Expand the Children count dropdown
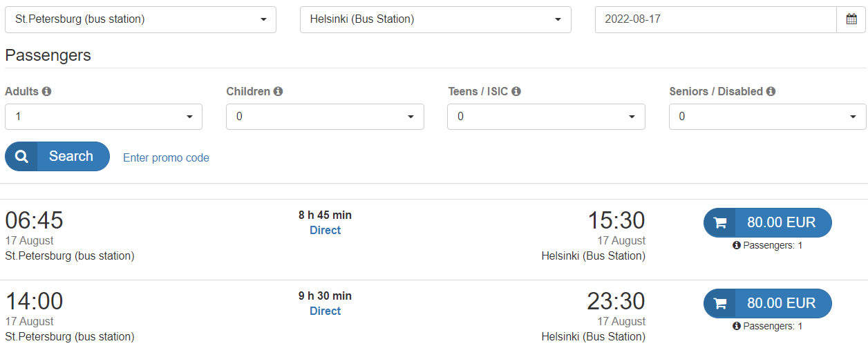Screen dimensions: 868x357 pos(325,117)
